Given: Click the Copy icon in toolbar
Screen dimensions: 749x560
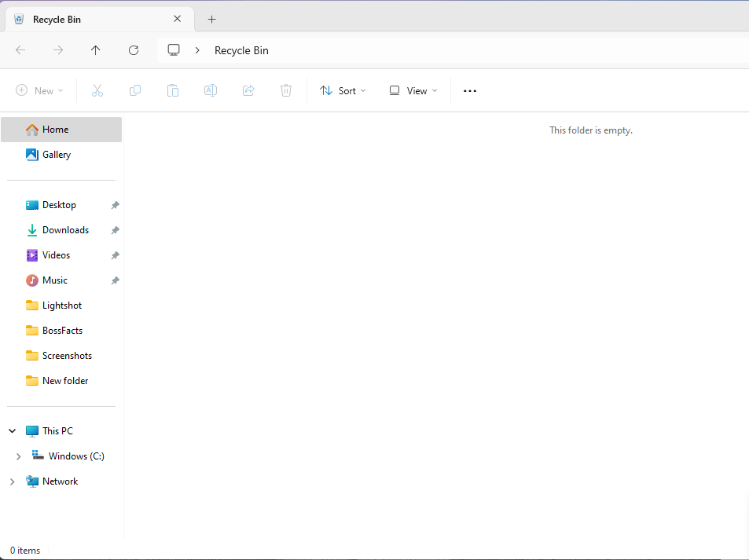Looking at the screenshot, I should (x=135, y=91).
